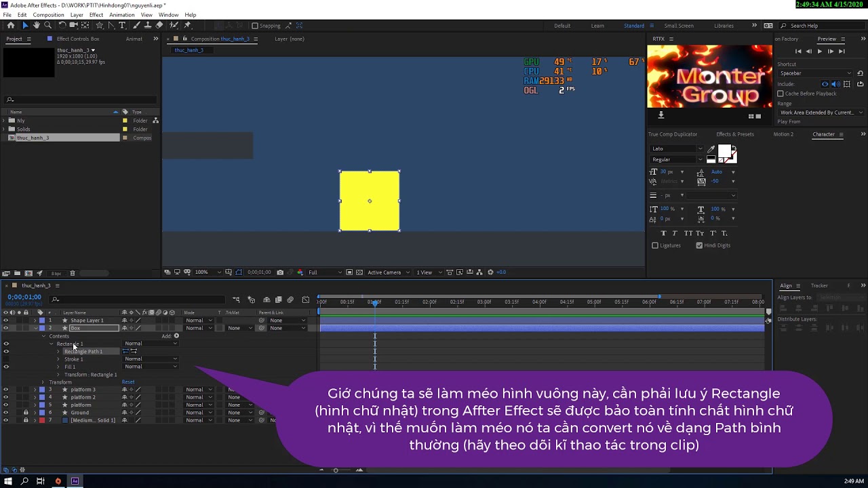The width and height of the screenshot is (868, 488).
Task: Expand the Stroke 1 property
Action: (58, 359)
